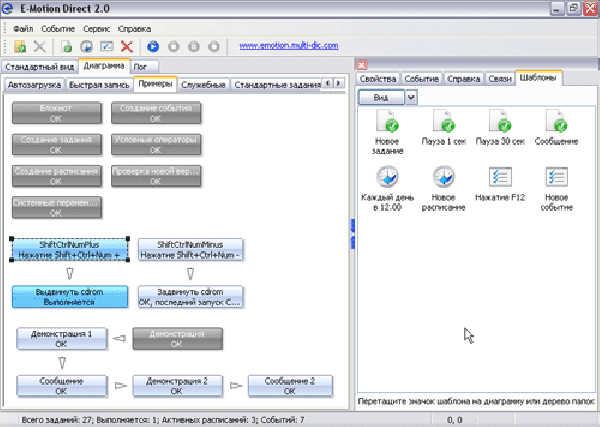Click the red X delete toolbar icon
The image size is (600, 427).
click(x=127, y=46)
